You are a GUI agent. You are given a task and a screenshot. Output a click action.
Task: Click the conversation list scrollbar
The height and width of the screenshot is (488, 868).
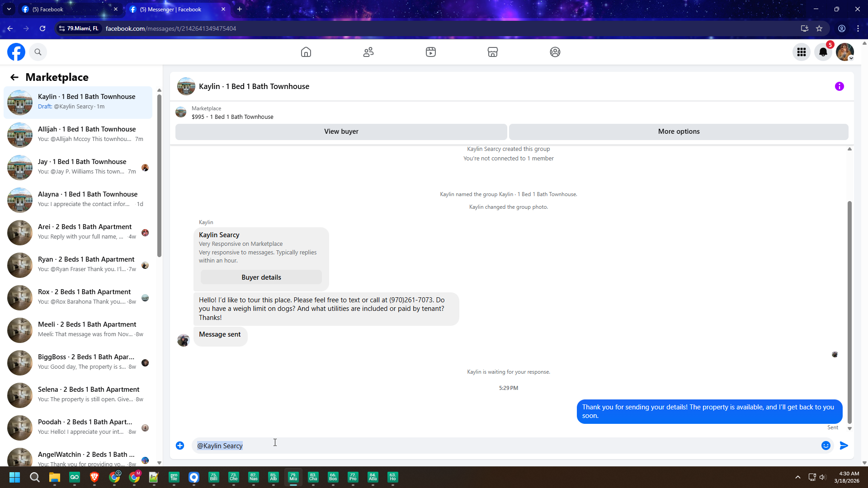(x=159, y=175)
